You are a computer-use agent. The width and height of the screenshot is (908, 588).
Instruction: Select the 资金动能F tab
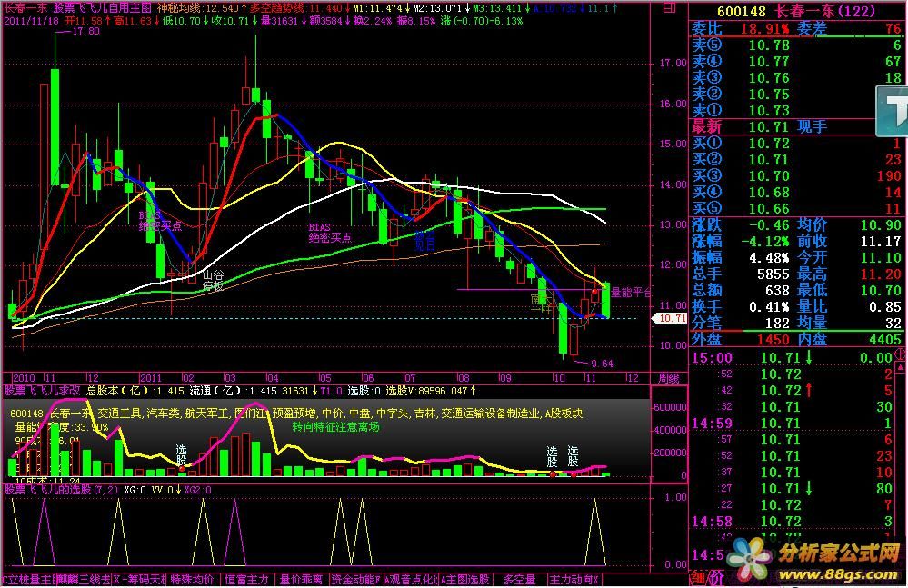[355, 579]
